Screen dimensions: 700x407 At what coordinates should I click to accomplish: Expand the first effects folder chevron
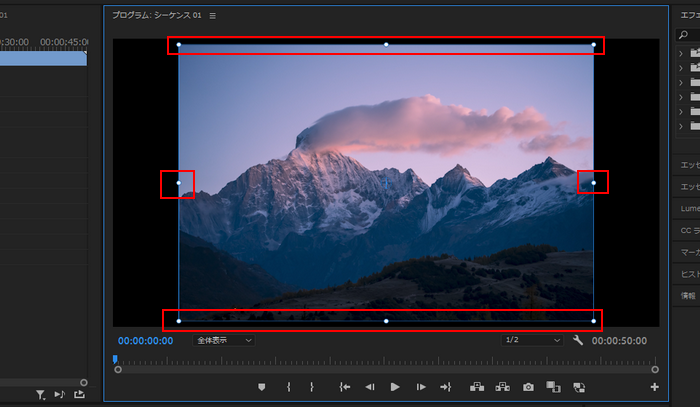pos(681,53)
